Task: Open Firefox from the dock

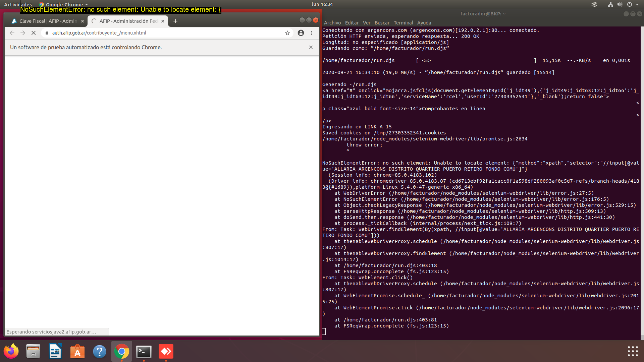Action: click(11, 351)
